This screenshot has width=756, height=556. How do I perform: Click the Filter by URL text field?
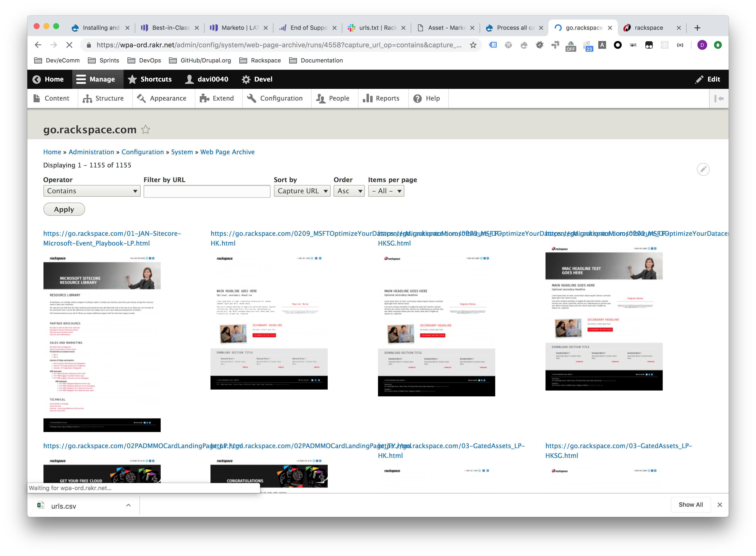coord(207,191)
